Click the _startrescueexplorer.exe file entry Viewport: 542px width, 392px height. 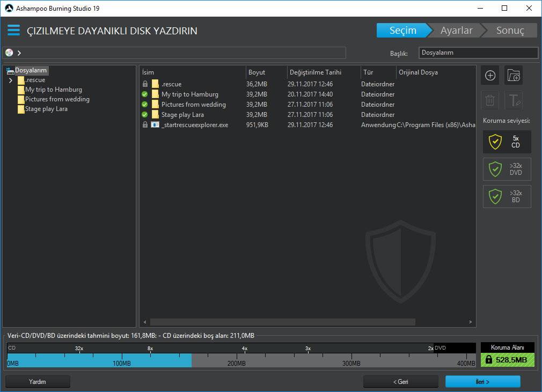193,125
